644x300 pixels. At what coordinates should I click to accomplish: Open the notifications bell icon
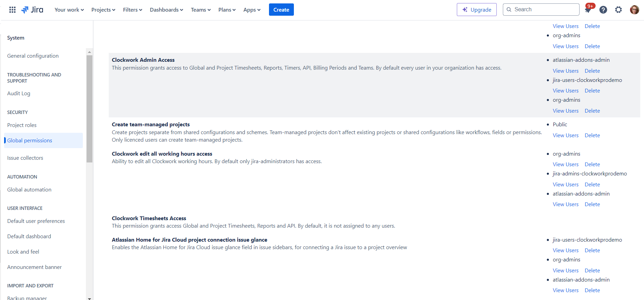tap(588, 10)
